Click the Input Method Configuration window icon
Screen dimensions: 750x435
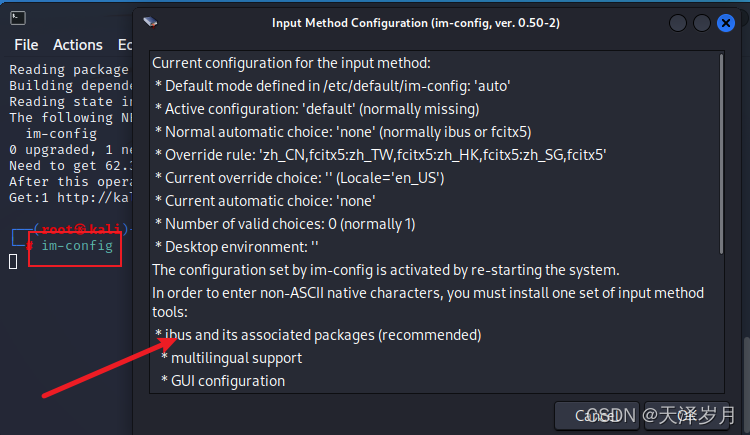pos(150,22)
